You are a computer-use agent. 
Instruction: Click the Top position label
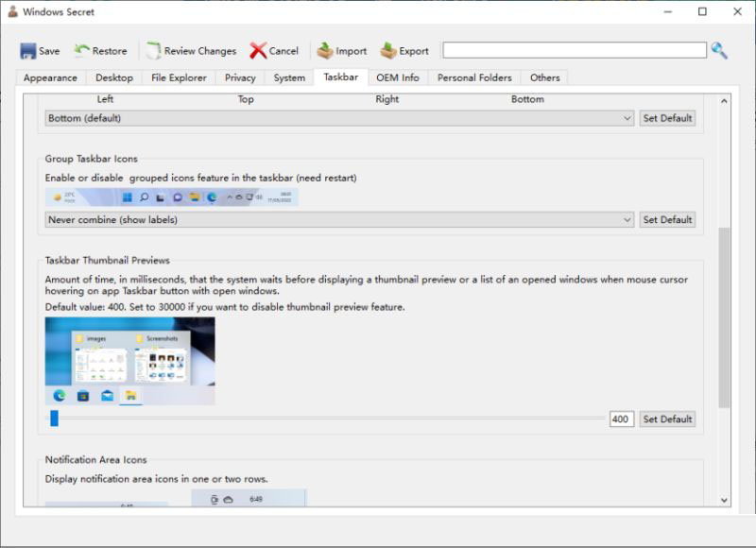point(246,99)
